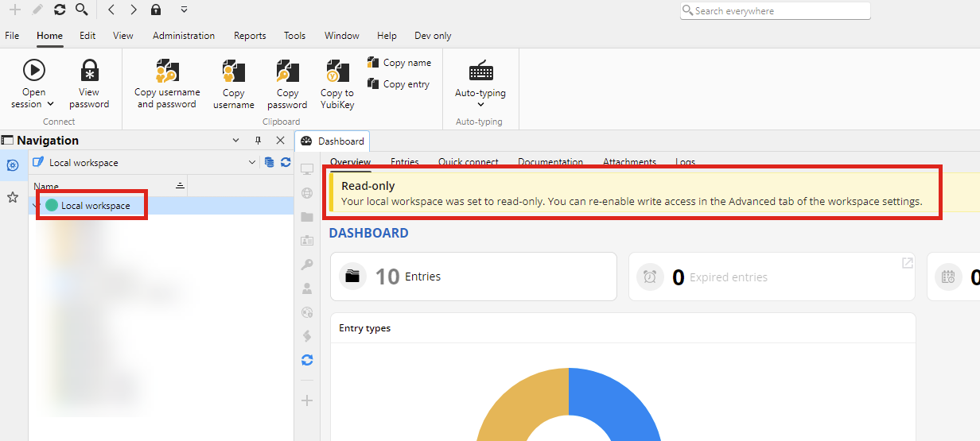Switch to the Quick connect tab

469,162
